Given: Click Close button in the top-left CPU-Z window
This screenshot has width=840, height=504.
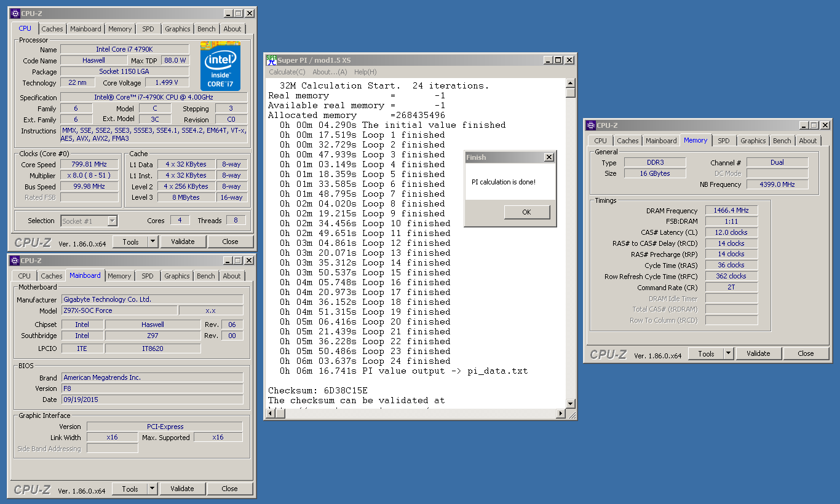Looking at the screenshot, I should tap(230, 242).
